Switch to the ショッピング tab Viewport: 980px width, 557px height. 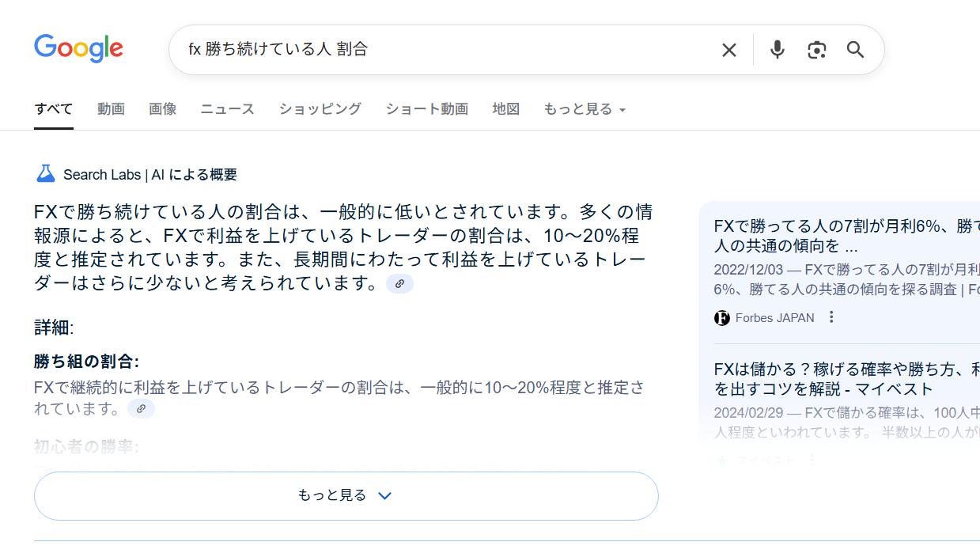[320, 109]
